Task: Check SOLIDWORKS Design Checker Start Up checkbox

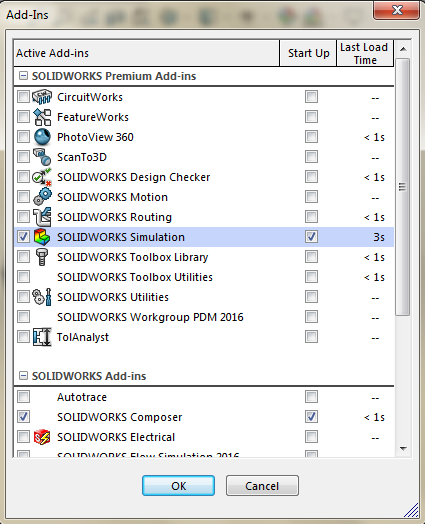Action: click(x=311, y=176)
